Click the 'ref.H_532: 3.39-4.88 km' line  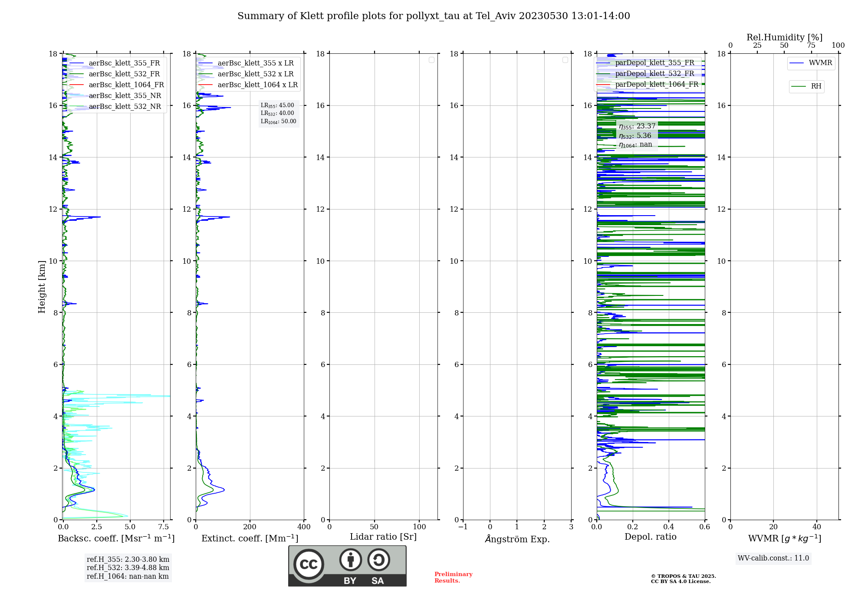[128, 568]
